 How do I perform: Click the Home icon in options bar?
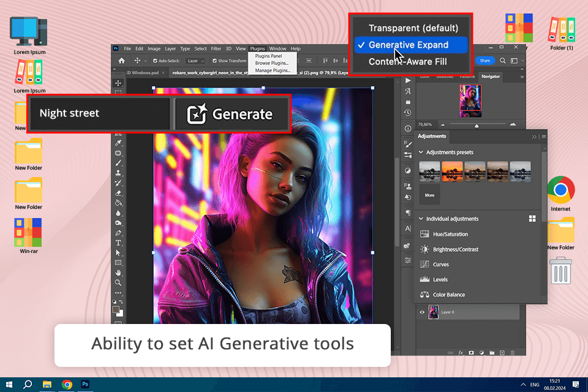coord(121,61)
